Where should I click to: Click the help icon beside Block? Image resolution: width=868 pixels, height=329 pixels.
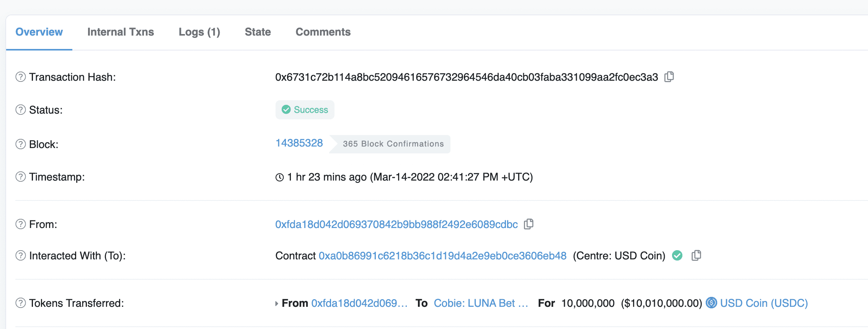click(x=21, y=144)
